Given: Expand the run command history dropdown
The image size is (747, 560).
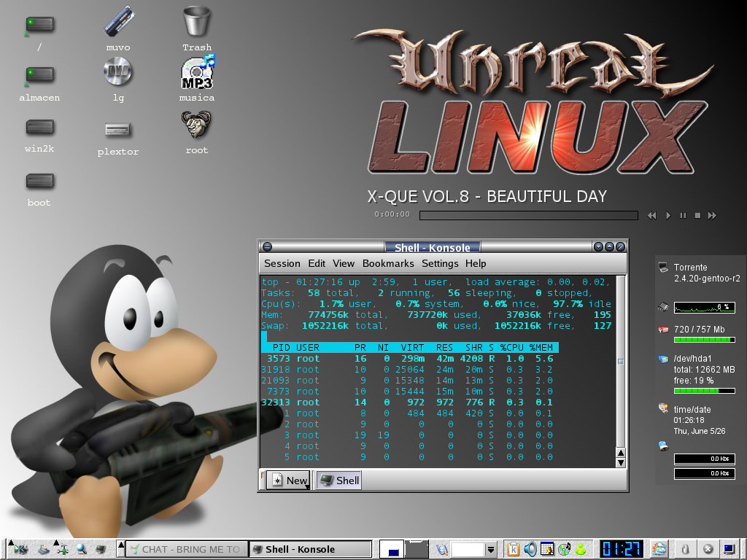Looking at the screenshot, I should [491, 550].
